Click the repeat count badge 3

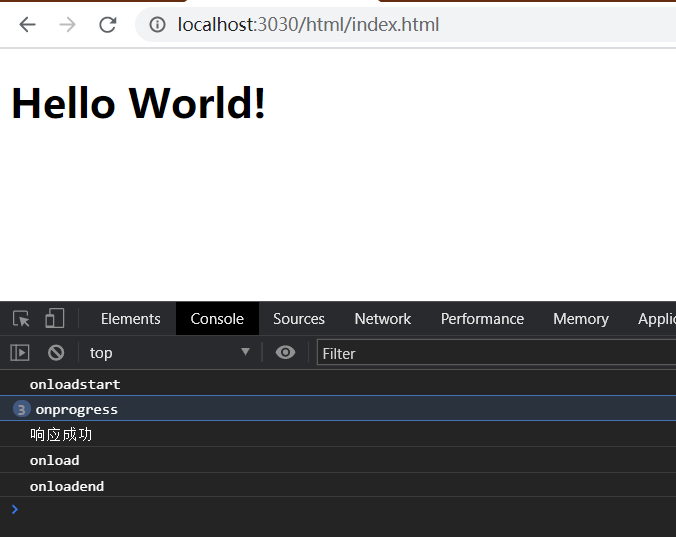22,409
